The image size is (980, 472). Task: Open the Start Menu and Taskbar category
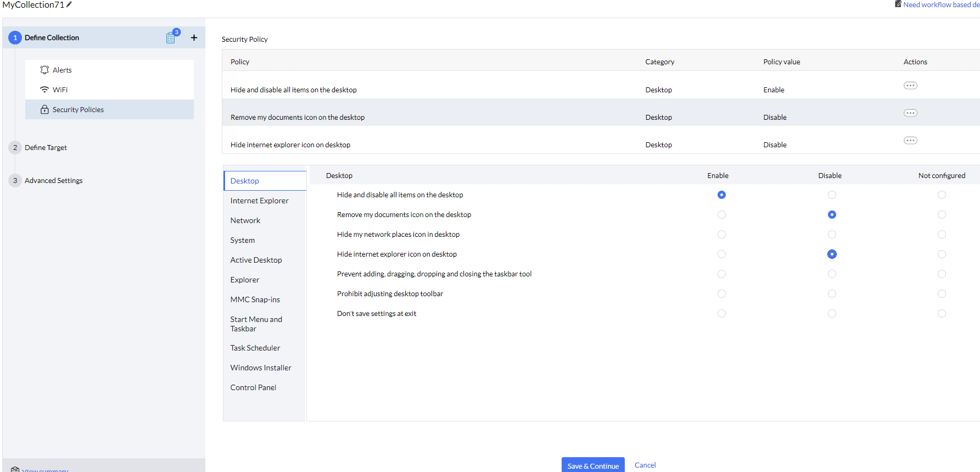click(x=256, y=324)
